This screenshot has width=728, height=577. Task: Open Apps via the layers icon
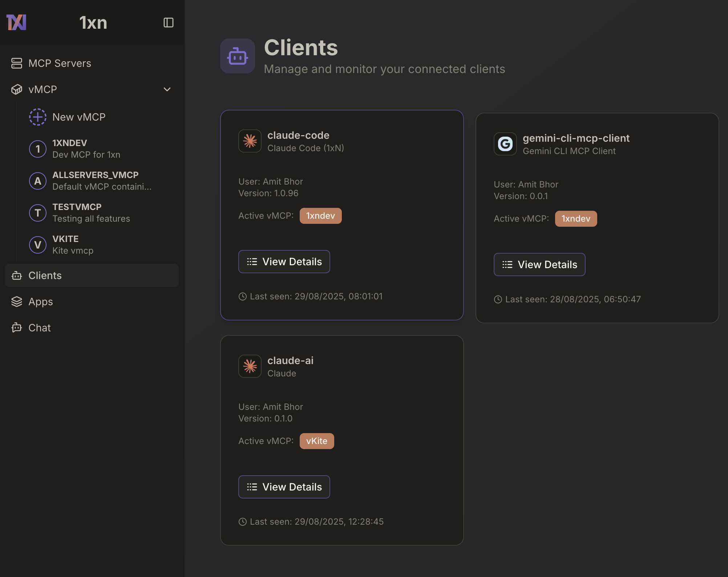16,302
